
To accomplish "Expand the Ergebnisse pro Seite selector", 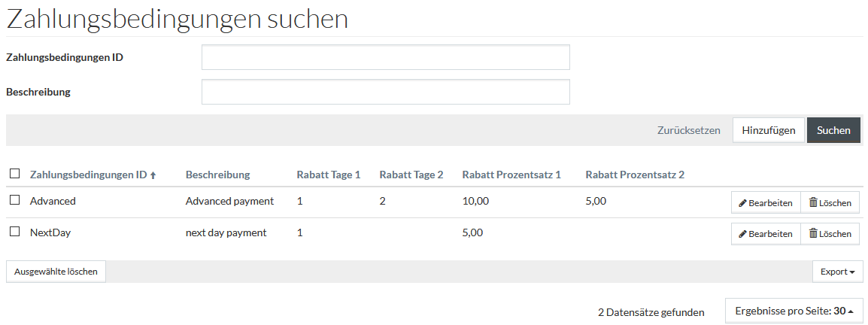I will (794, 311).
